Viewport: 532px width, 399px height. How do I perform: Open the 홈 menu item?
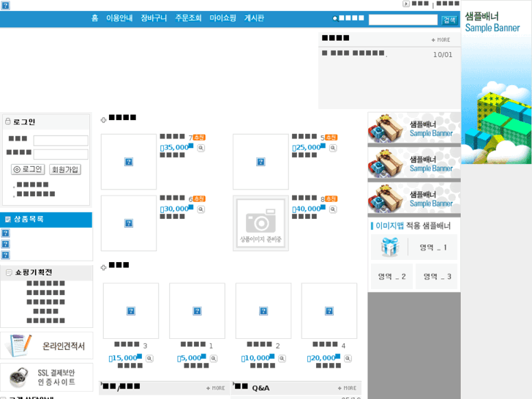[x=94, y=18]
